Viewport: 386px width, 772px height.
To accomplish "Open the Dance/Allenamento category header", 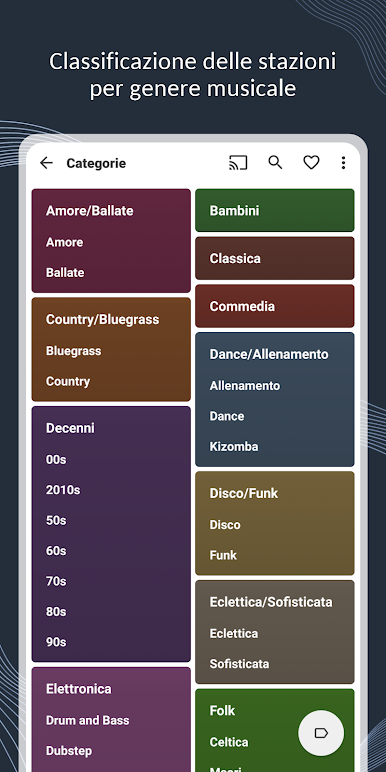I will [269, 354].
